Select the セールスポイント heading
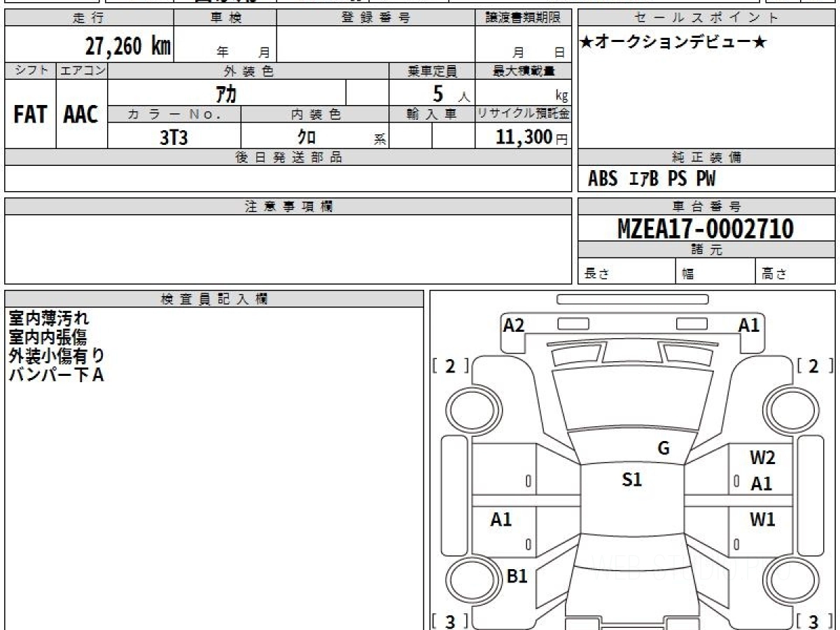The width and height of the screenshot is (840, 630). tap(706, 18)
